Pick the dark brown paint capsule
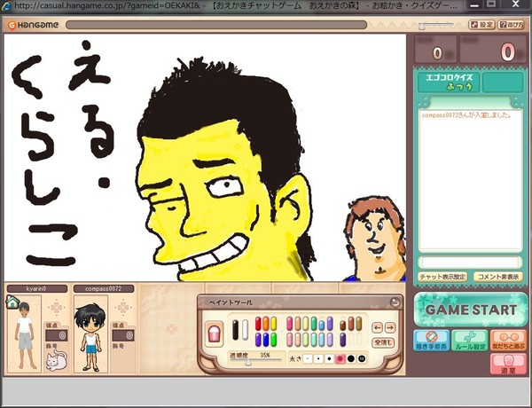This screenshot has width=532, height=408. [343, 326]
